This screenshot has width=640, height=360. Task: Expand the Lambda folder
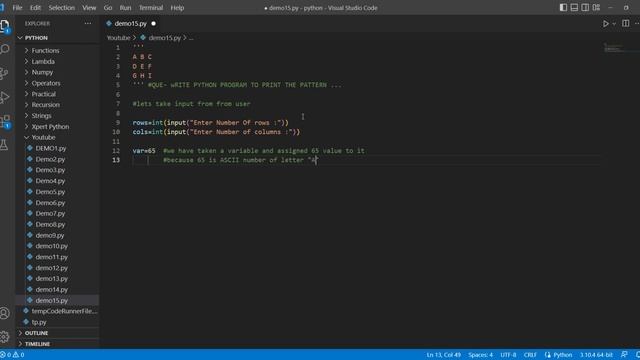click(43, 62)
